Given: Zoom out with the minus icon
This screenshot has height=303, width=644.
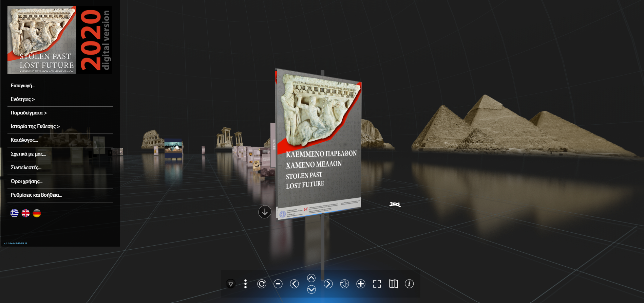Looking at the screenshot, I should [278, 284].
